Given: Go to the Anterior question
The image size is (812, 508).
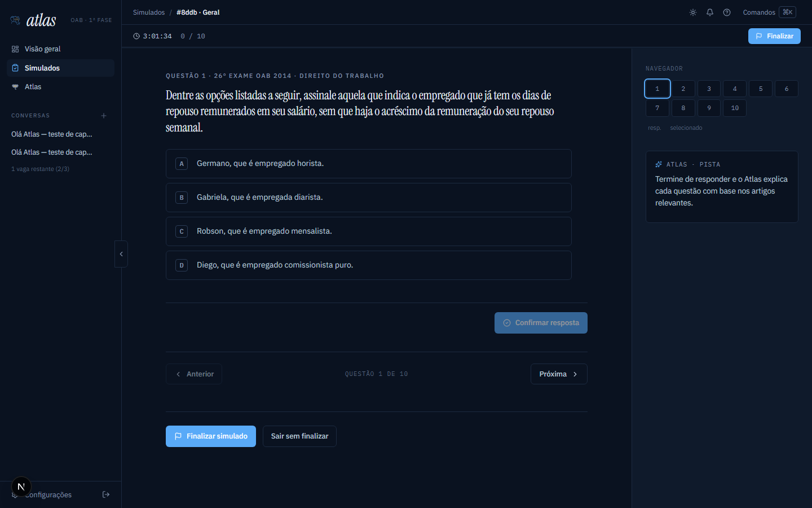Looking at the screenshot, I should click(x=194, y=374).
